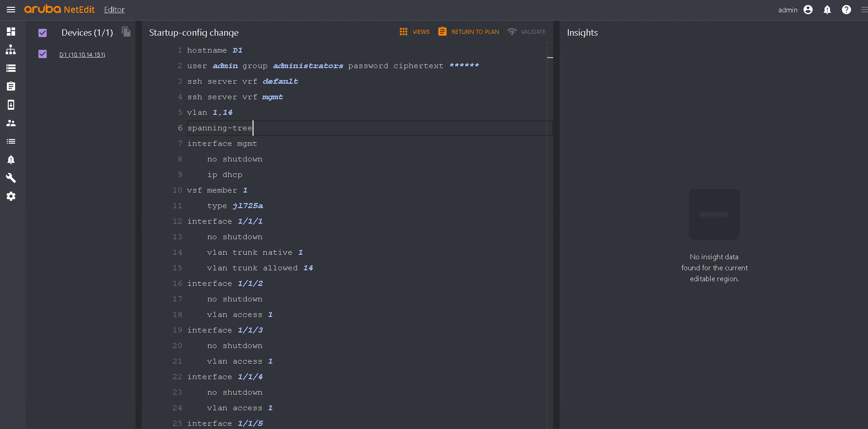Open the settings gear sidebar icon

[x=11, y=196]
